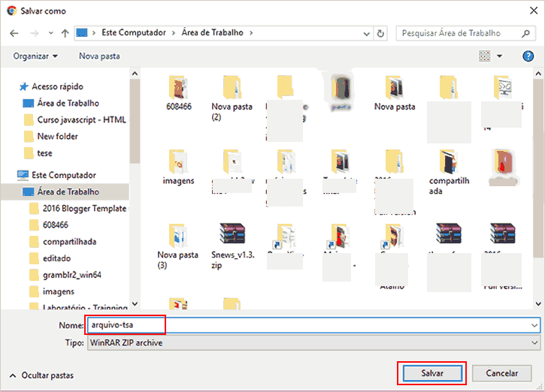This screenshot has width=545, height=392.
Task: Click the Nome filename text field
Action: click(x=301, y=325)
